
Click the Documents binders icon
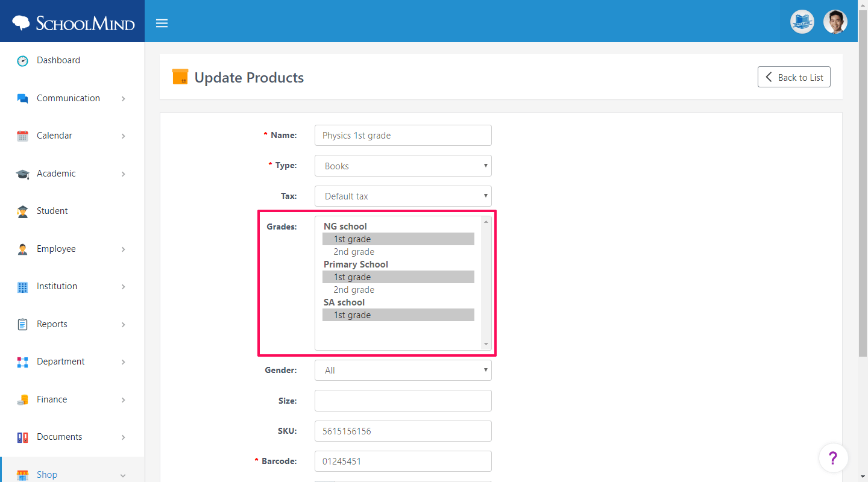click(x=22, y=437)
